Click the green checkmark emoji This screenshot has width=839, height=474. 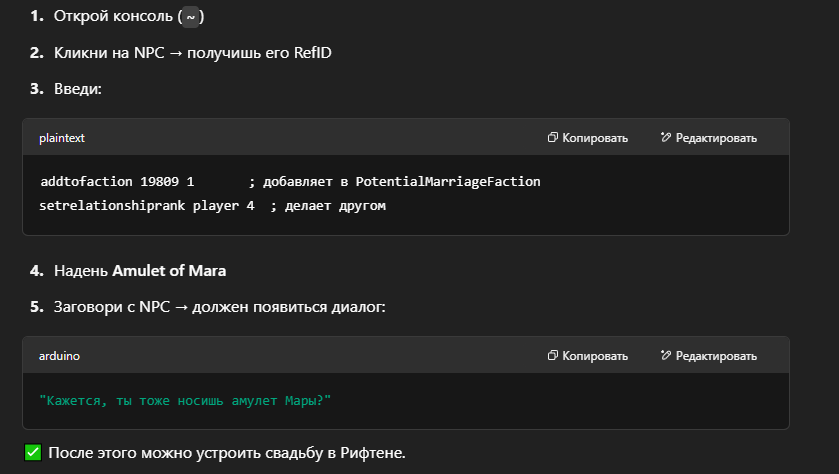33,453
